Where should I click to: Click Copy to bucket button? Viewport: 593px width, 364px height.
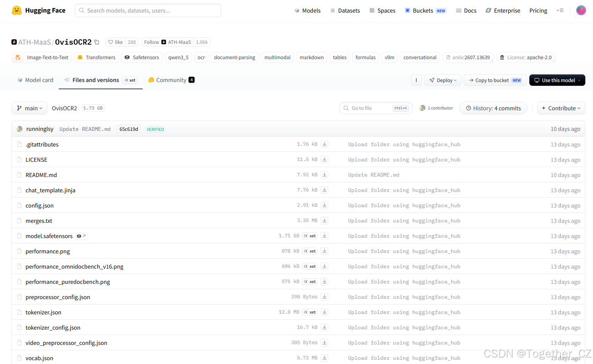tap(495, 80)
